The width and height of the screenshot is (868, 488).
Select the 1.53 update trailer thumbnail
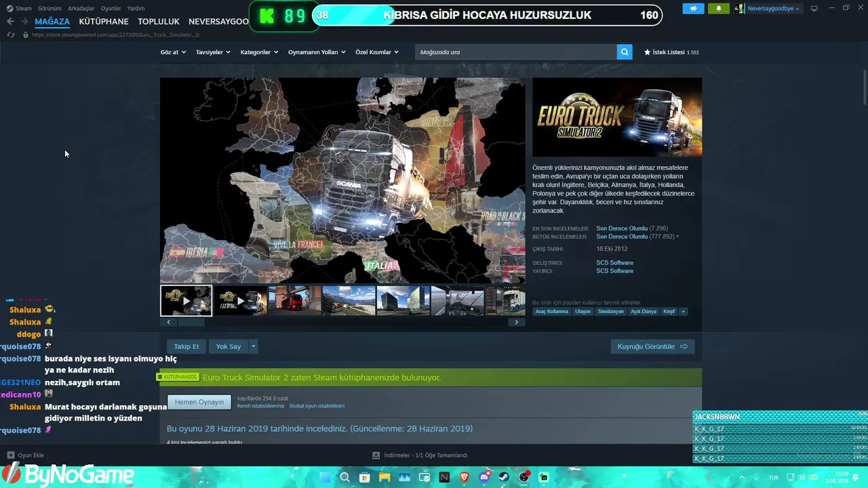point(241,300)
